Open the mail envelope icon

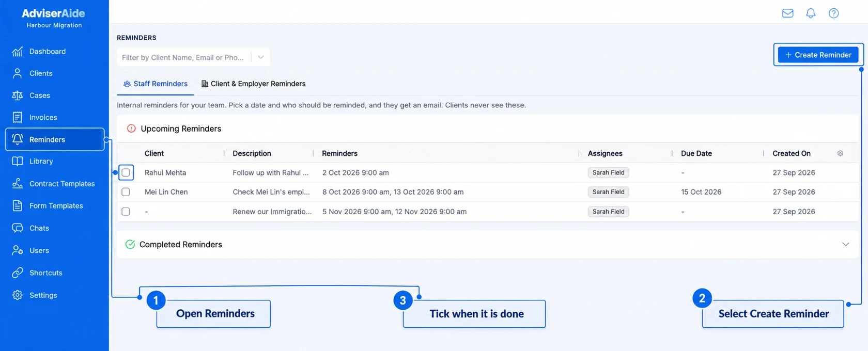point(787,13)
